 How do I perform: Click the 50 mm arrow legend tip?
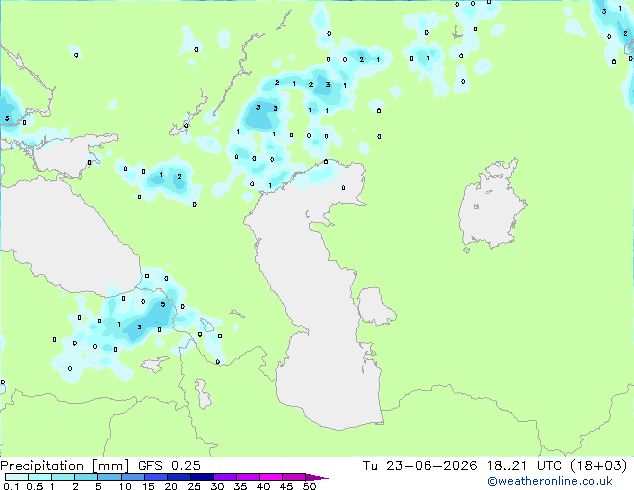point(317,477)
